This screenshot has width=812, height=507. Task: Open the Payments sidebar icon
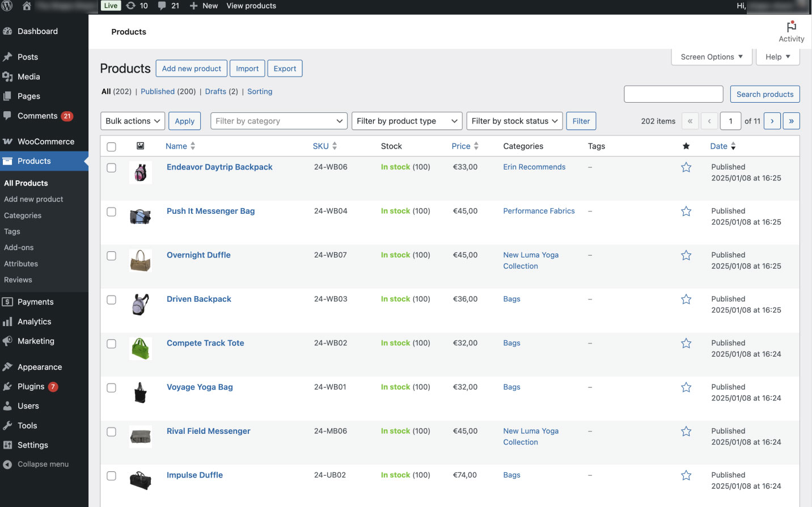coord(7,302)
